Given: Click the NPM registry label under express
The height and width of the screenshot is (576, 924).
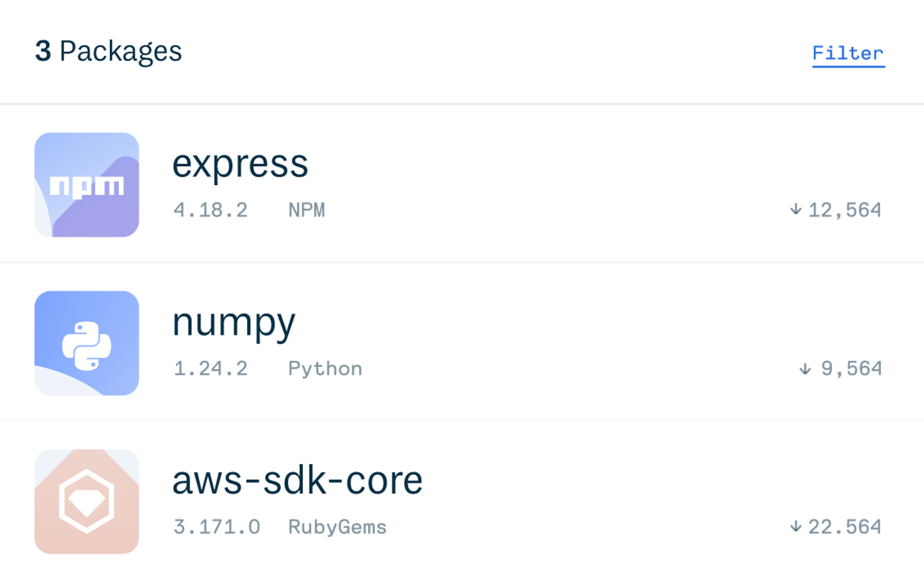Looking at the screenshot, I should pyautogui.click(x=307, y=209).
